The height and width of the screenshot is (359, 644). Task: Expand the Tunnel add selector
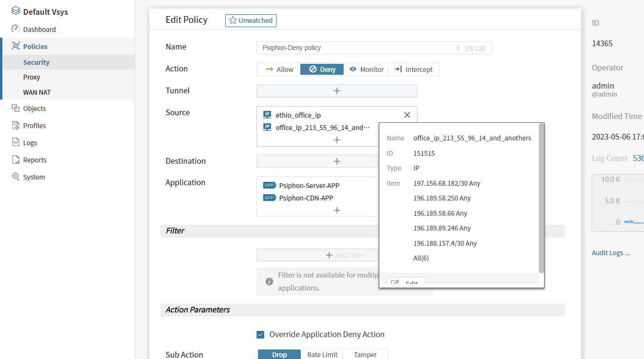tap(337, 91)
